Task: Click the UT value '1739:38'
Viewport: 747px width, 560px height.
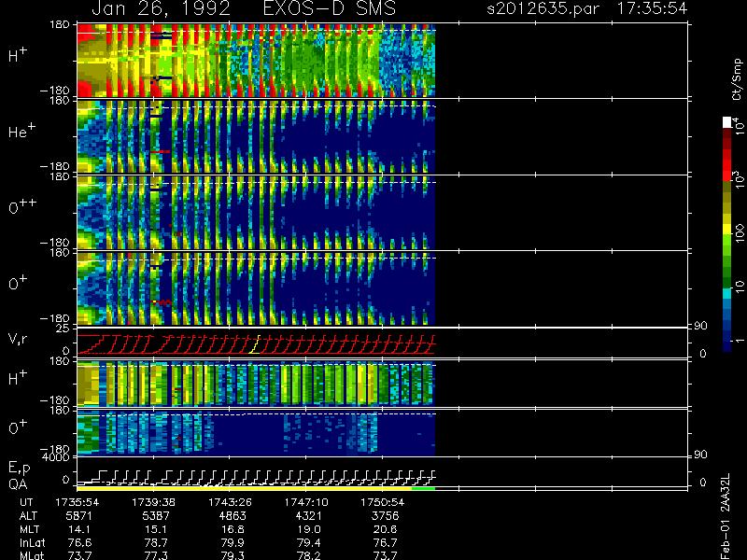Action: point(153,502)
